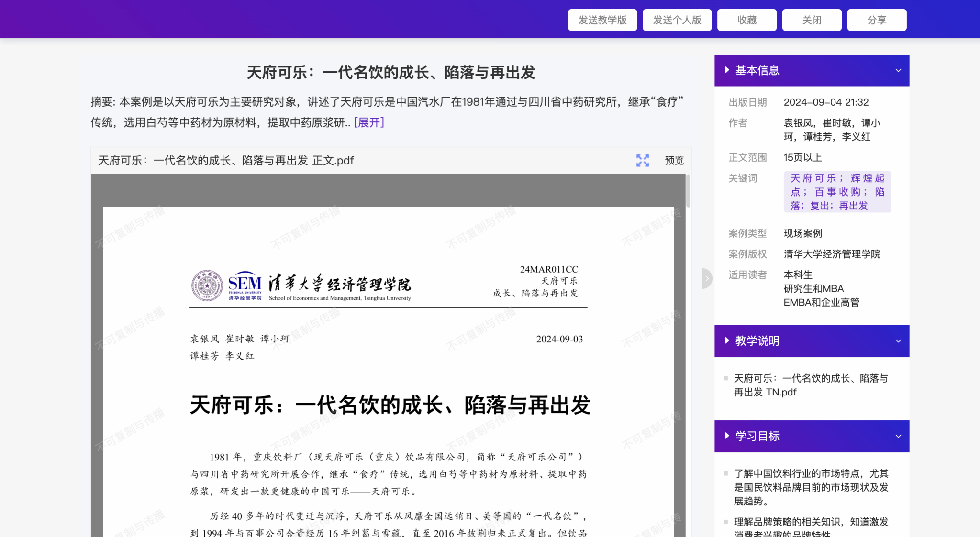The height and width of the screenshot is (537, 980).
Task: Collapse the 基本信息 panel chevron
Action: tap(898, 70)
